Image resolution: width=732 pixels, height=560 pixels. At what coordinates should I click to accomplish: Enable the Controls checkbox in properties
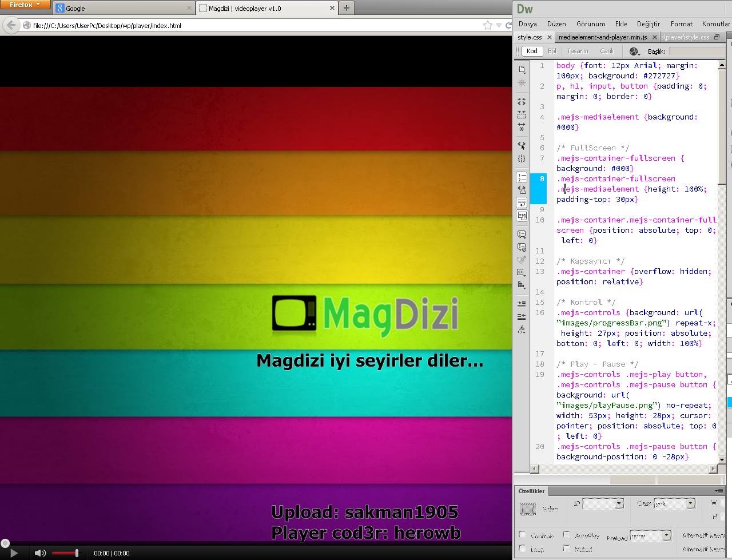coord(522,535)
